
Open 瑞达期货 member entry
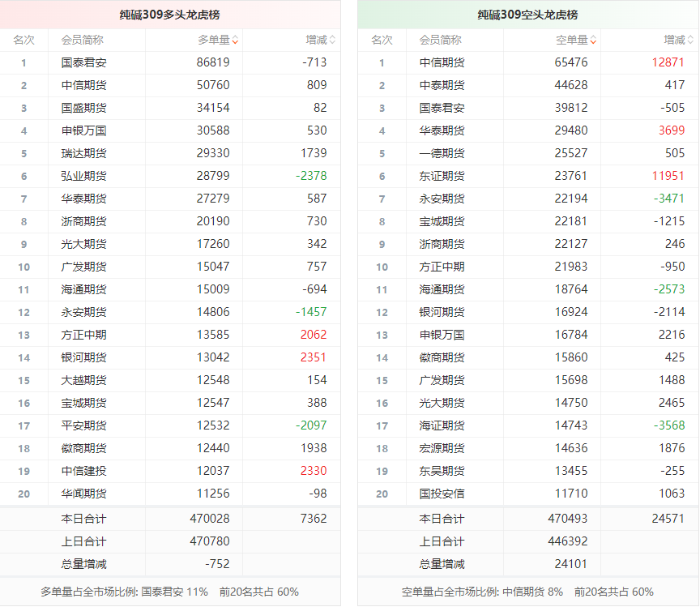click(x=83, y=153)
